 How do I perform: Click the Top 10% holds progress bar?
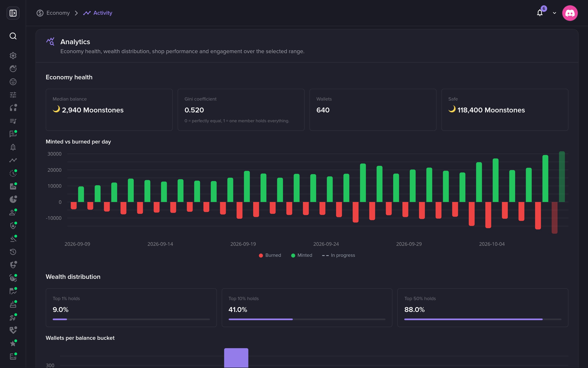coord(307,319)
